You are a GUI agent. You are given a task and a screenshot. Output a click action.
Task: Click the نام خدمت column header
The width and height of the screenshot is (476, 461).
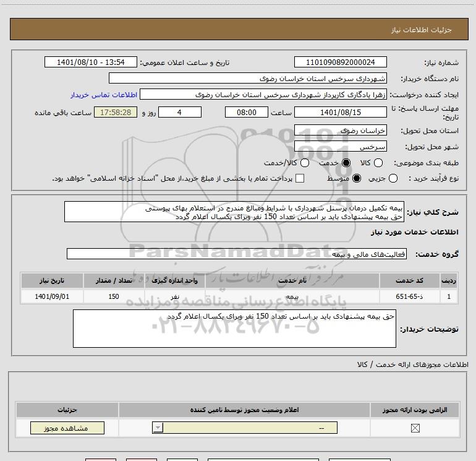(292, 280)
